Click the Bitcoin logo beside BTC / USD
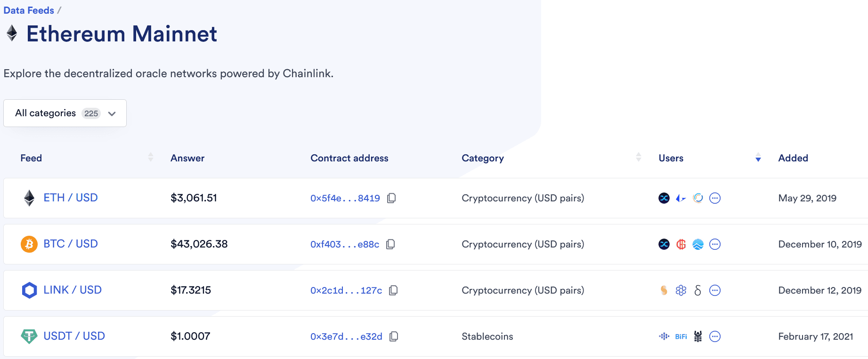868x359 pixels. (x=29, y=244)
